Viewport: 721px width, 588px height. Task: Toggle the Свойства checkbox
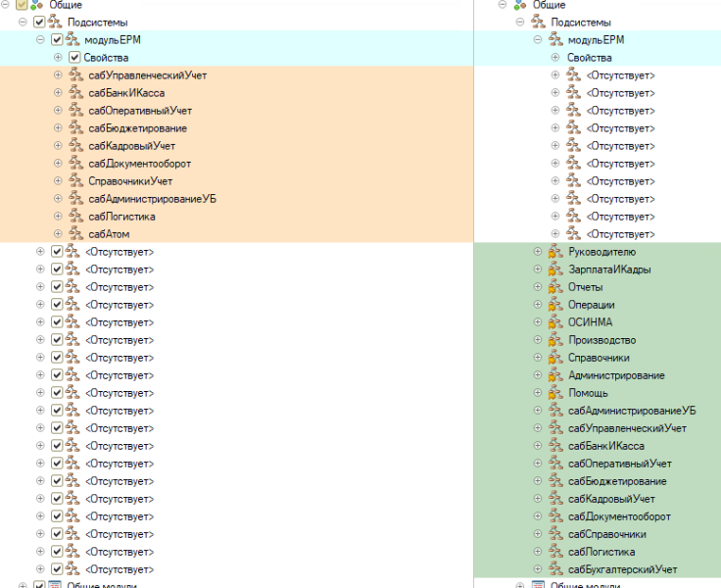pyautogui.click(x=74, y=58)
